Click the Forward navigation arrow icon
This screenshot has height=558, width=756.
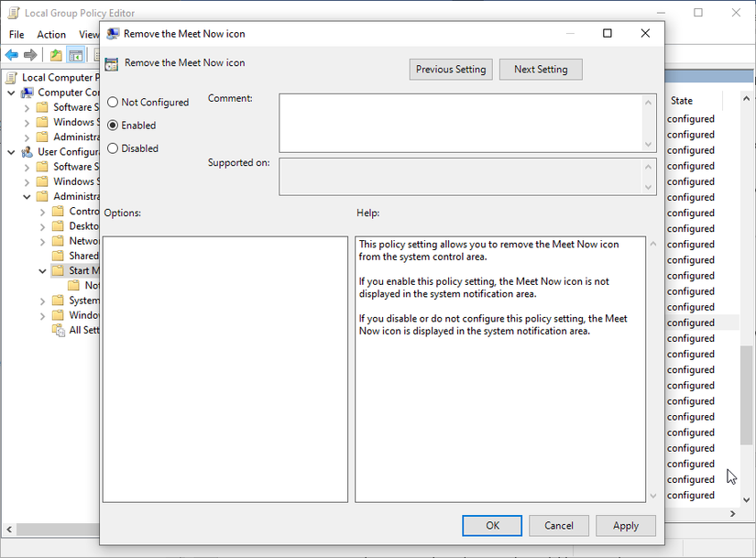coord(30,54)
